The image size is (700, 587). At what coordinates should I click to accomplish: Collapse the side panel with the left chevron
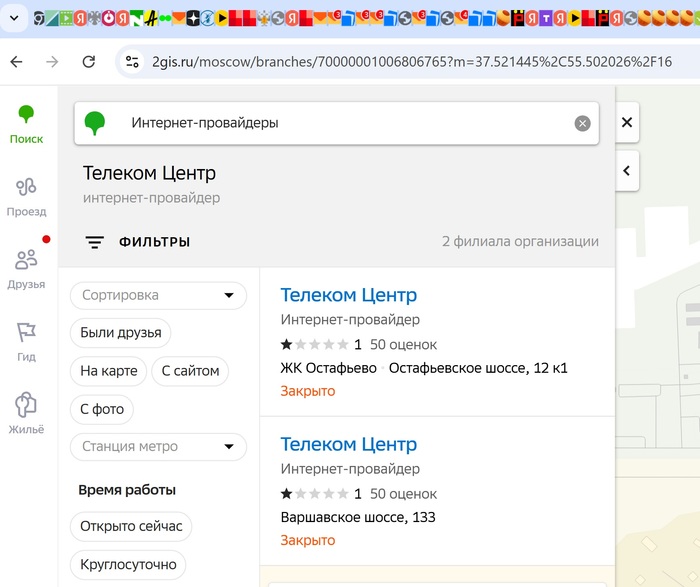pyautogui.click(x=627, y=171)
